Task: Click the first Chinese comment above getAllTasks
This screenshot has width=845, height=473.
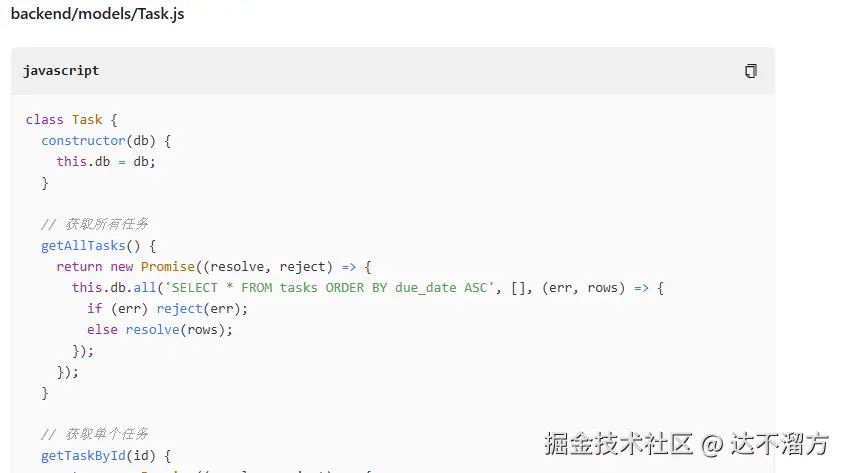Action: tap(94, 224)
